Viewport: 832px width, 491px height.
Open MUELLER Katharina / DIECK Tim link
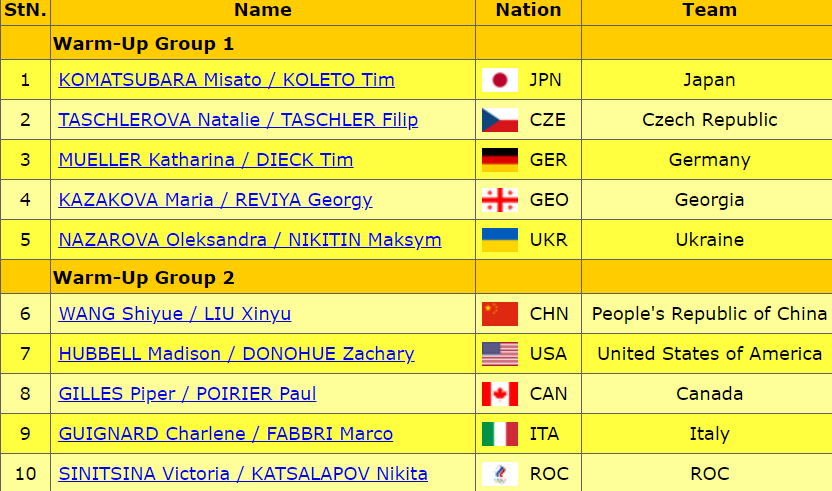(205, 160)
